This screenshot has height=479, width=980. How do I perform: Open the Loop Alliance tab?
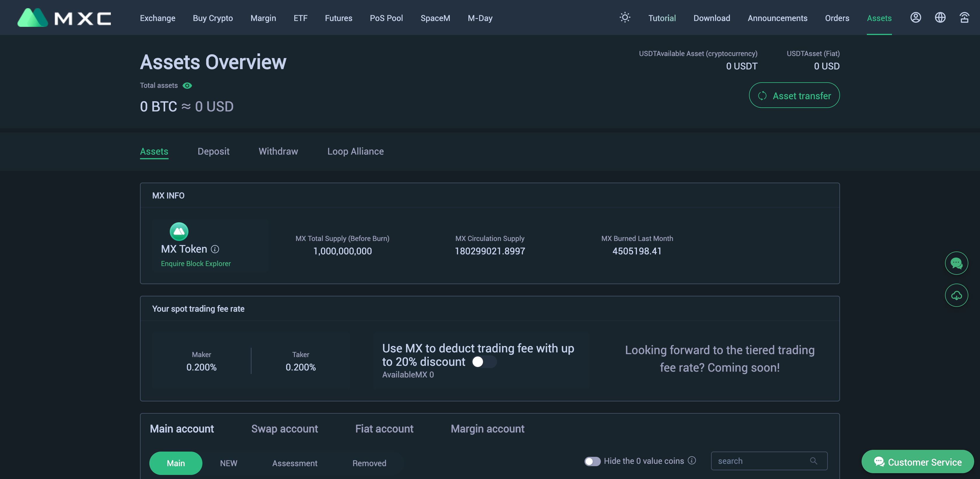tap(355, 151)
